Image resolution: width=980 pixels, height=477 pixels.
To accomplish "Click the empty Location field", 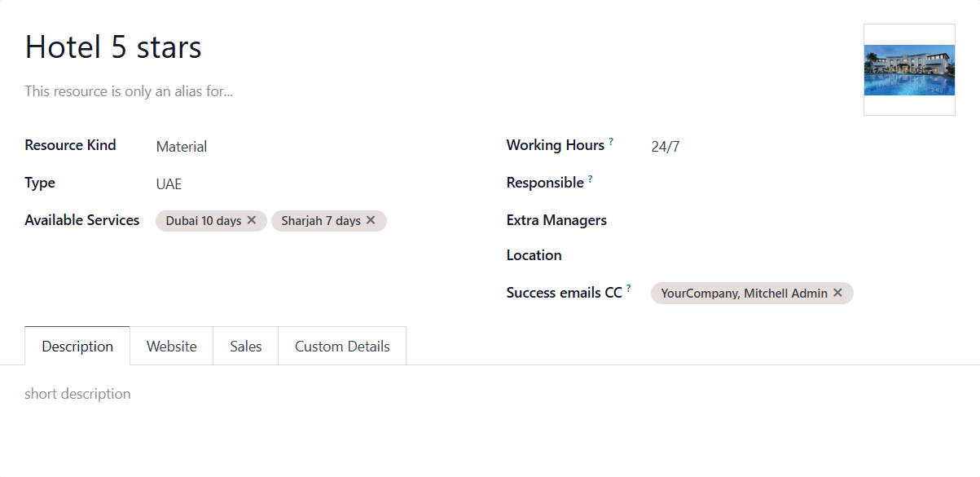I will coord(802,256).
